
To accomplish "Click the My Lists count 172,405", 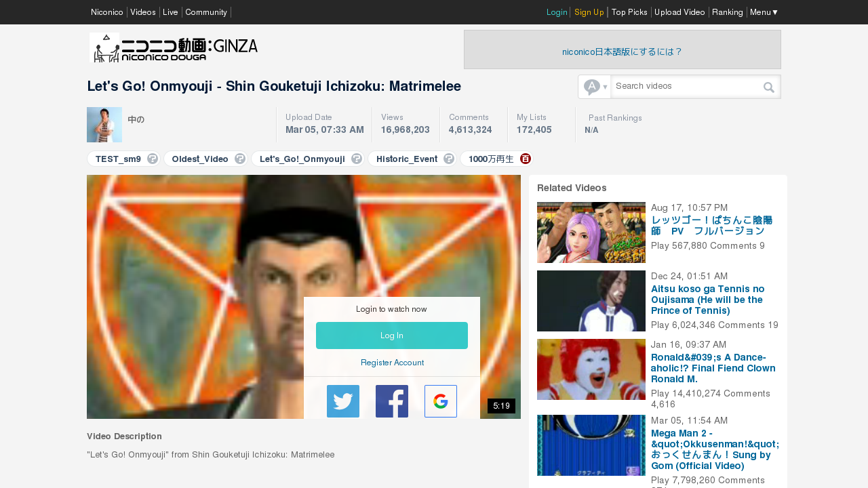I will pyautogui.click(x=534, y=129).
